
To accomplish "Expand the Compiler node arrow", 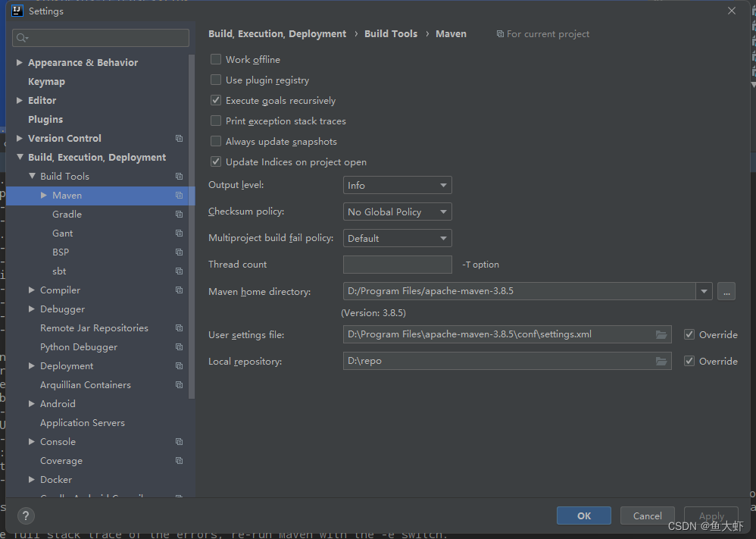I will [31, 290].
